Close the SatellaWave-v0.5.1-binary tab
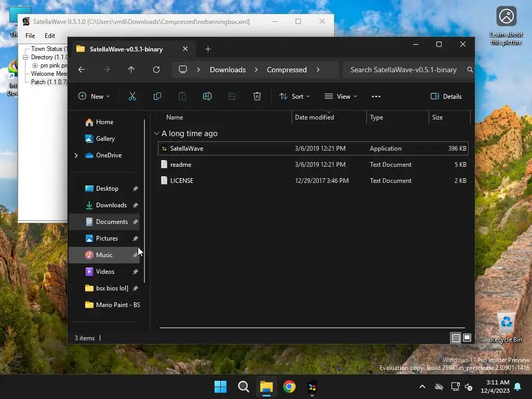532x399 pixels. pyautogui.click(x=185, y=49)
